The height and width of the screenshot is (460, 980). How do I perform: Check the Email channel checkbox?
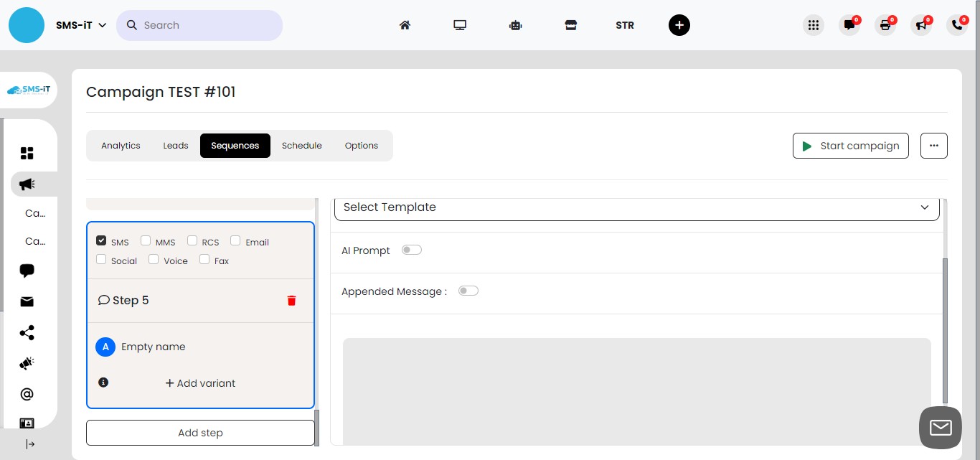point(235,240)
